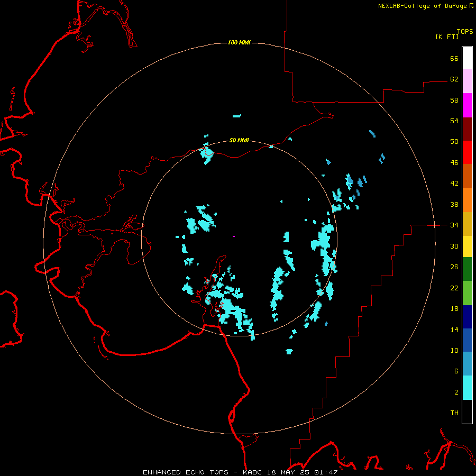The image size is (476, 476).
Task: Click the bright red swatch beside 50
Action: point(467,152)
